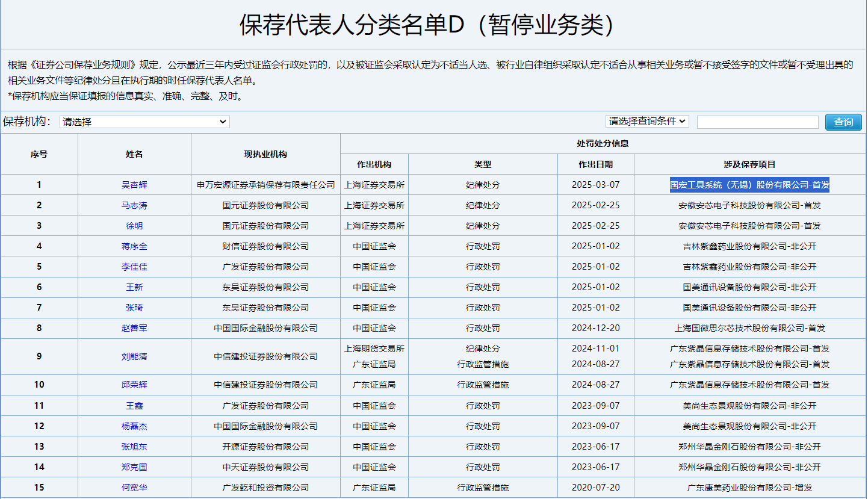Click date 2024-12-20 cell

(595, 328)
